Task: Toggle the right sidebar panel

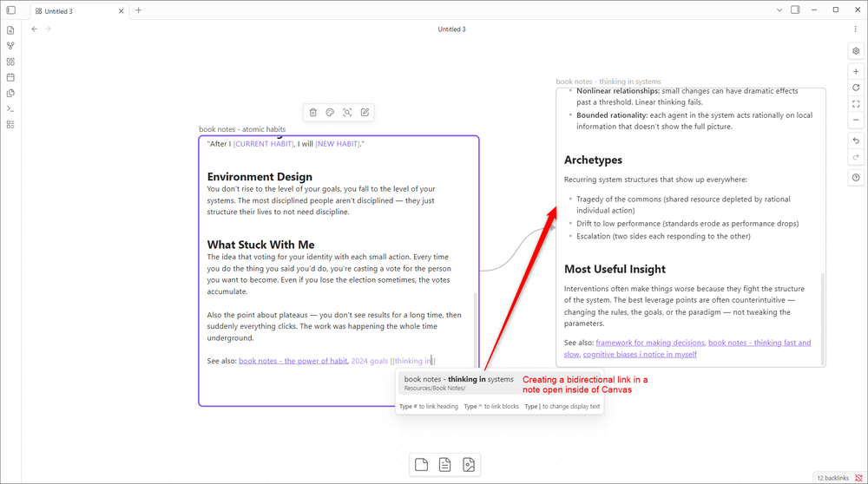Action: (795, 10)
